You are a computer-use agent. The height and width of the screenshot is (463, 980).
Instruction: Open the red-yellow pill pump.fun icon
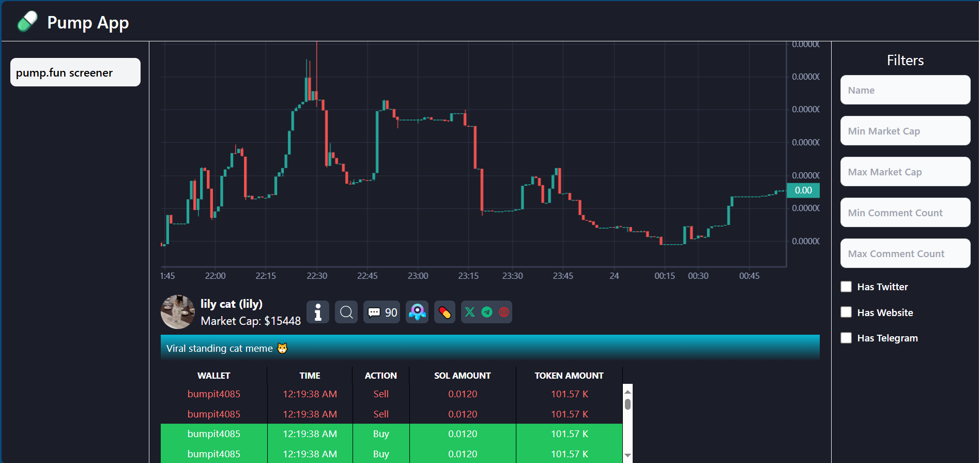[x=445, y=312]
